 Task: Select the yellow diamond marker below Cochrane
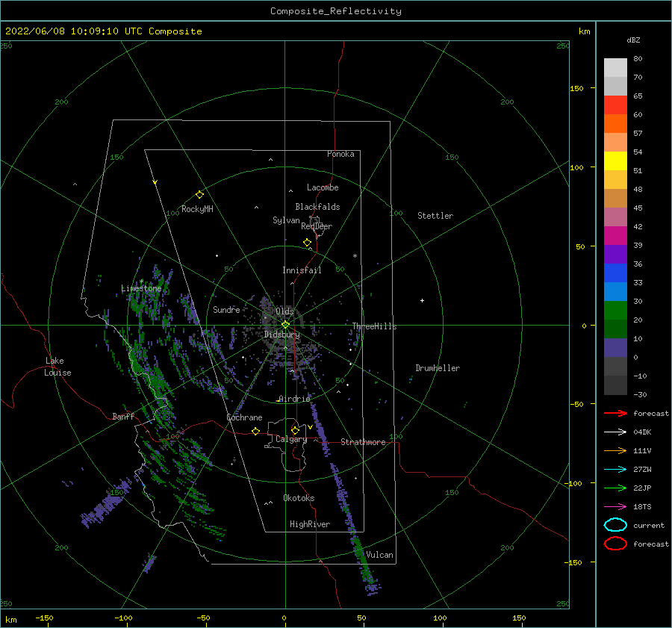tap(255, 431)
